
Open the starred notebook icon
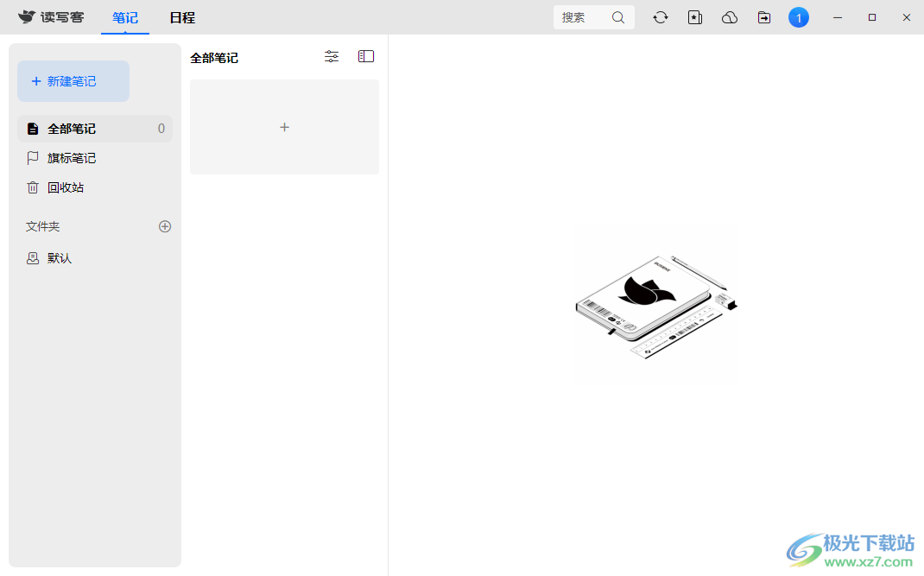pos(695,17)
